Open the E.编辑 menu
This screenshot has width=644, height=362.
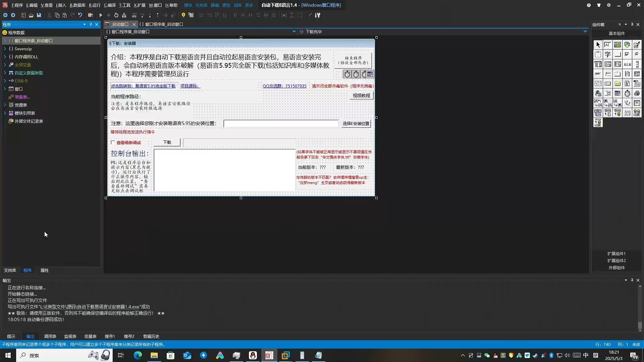pos(32,5)
